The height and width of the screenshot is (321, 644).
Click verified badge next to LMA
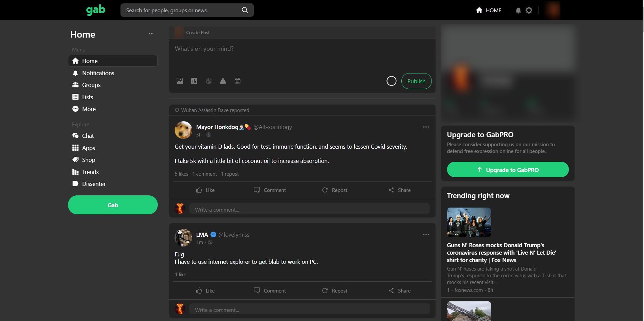pos(213,234)
